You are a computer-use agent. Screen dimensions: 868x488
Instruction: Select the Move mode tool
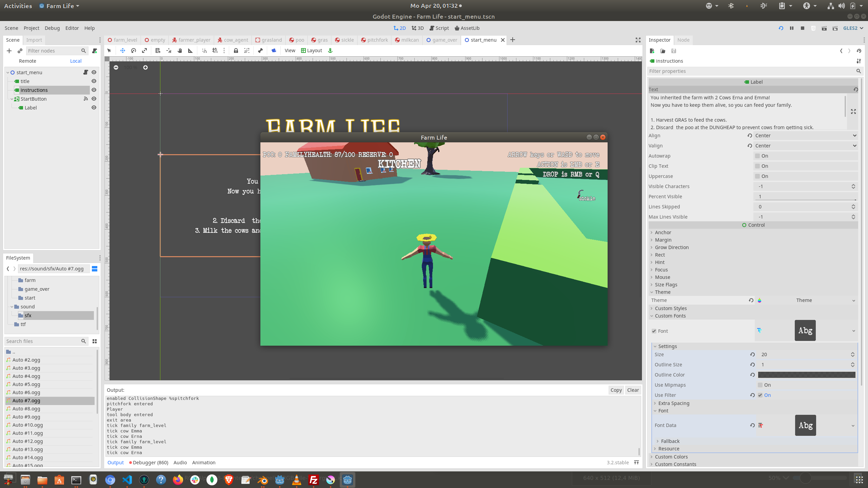pos(123,50)
